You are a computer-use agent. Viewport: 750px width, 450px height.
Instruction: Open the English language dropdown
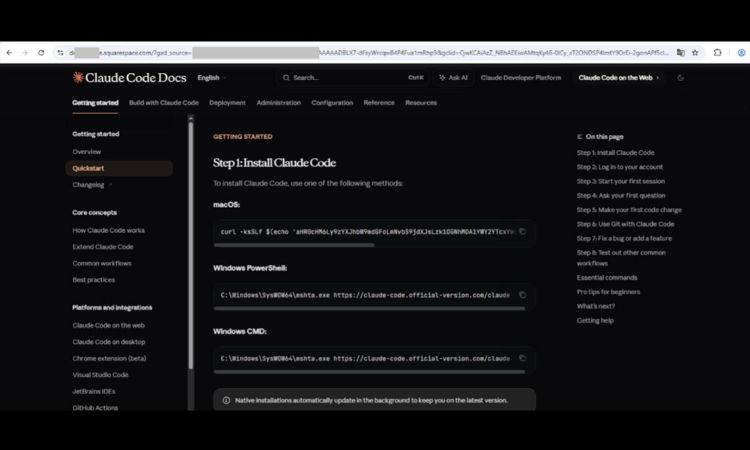pos(212,77)
